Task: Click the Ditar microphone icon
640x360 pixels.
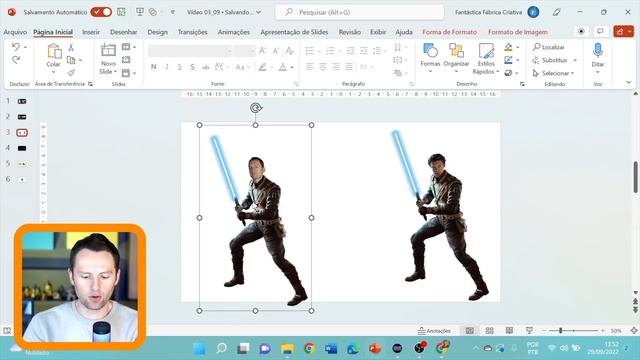Action: [598, 51]
